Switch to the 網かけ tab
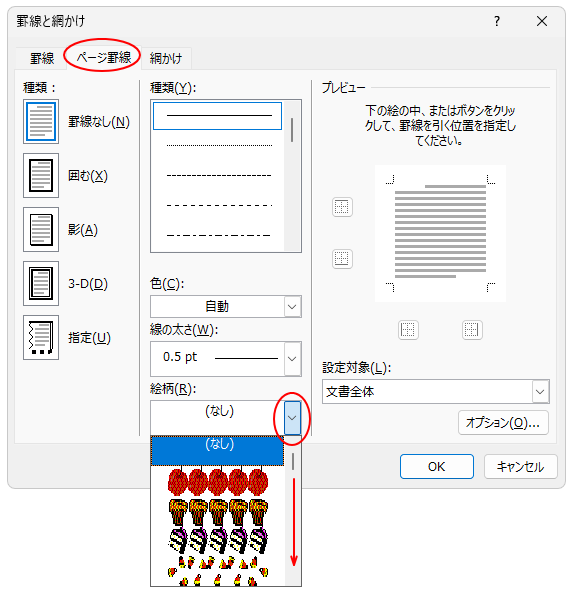Screen dimensions: 577x602 pyautogui.click(x=166, y=58)
